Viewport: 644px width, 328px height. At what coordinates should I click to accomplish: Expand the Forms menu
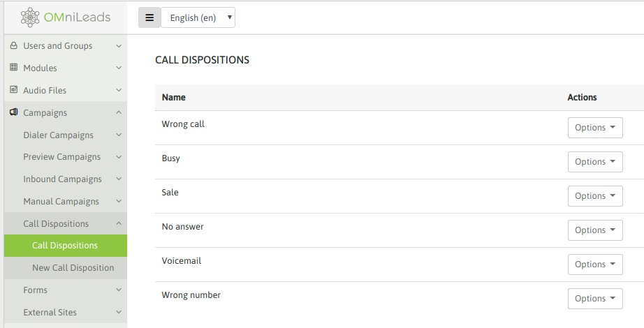[66, 290]
